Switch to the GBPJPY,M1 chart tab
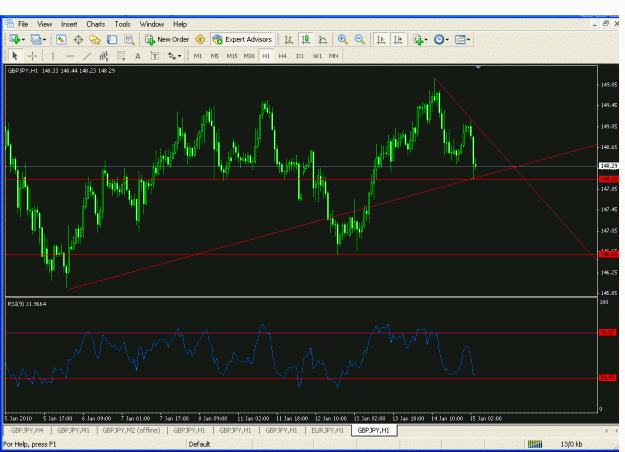The image size is (625, 452). pyautogui.click(x=73, y=430)
